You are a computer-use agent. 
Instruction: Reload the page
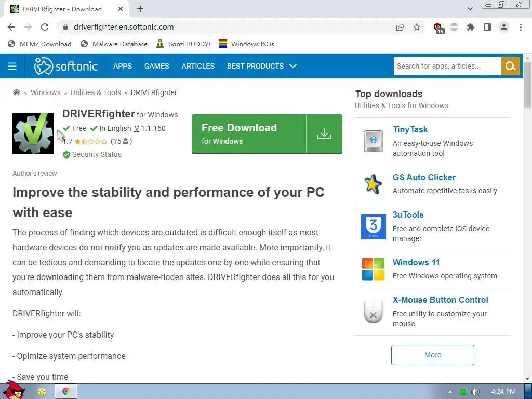click(x=45, y=27)
